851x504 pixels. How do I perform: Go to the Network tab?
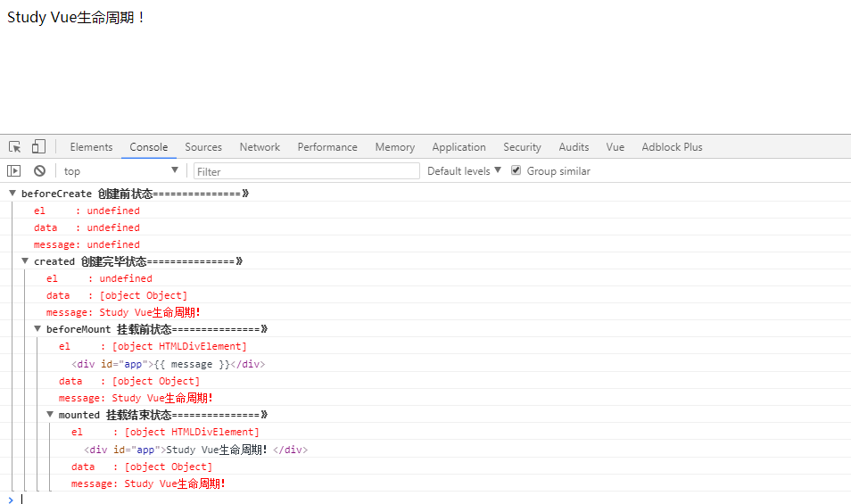point(260,147)
